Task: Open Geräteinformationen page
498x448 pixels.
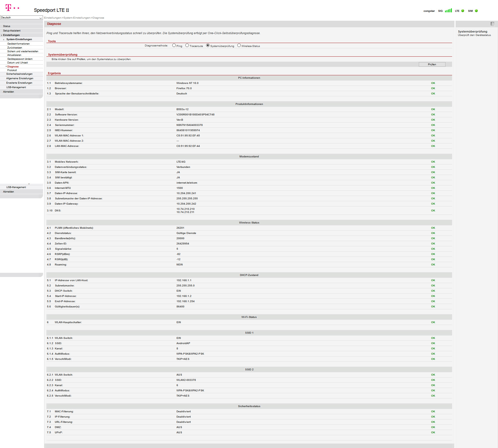Action: [18, 44]
